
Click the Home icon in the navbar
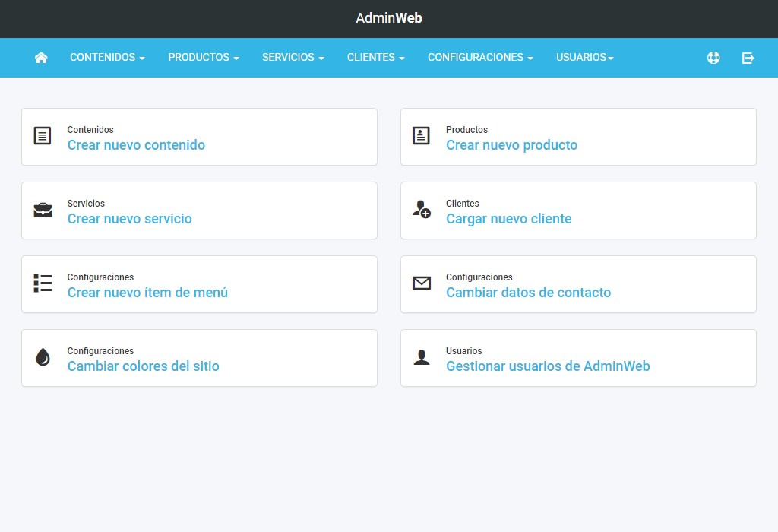point(41,57)
